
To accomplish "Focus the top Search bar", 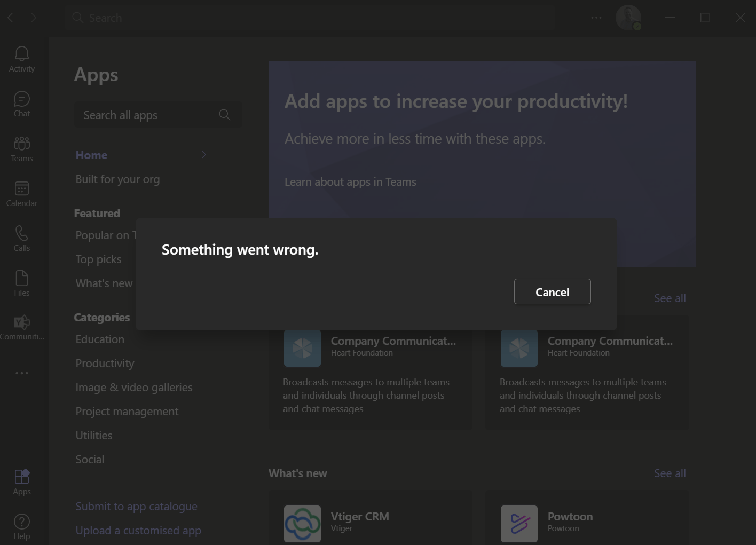I will pyautogui.click(x=310, y=18).
